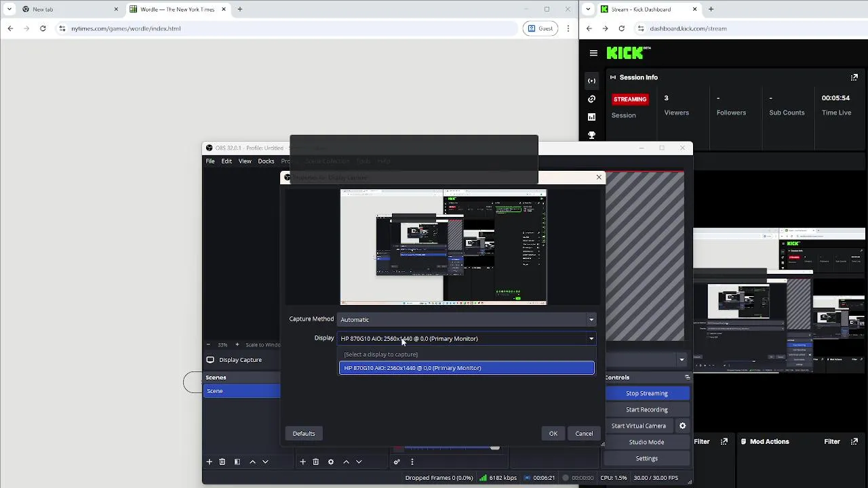Confirm dialog with OK button
The image size is (868, 488).
(x=553, y=434)
